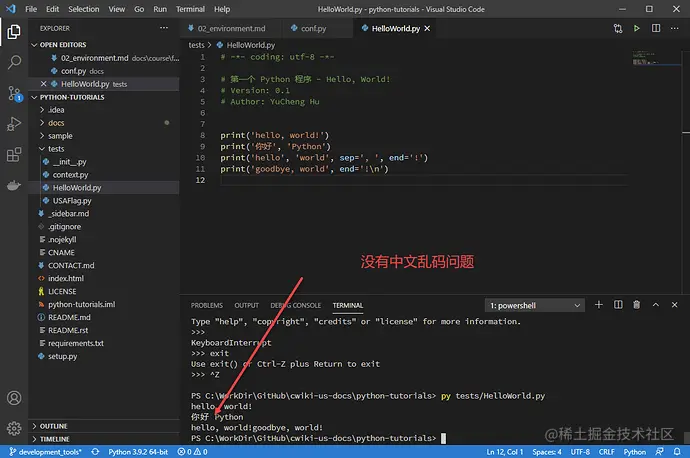Screen dimensions: 690x458
Task: Open the Search view in activity bar
Action: coord(14,62)
